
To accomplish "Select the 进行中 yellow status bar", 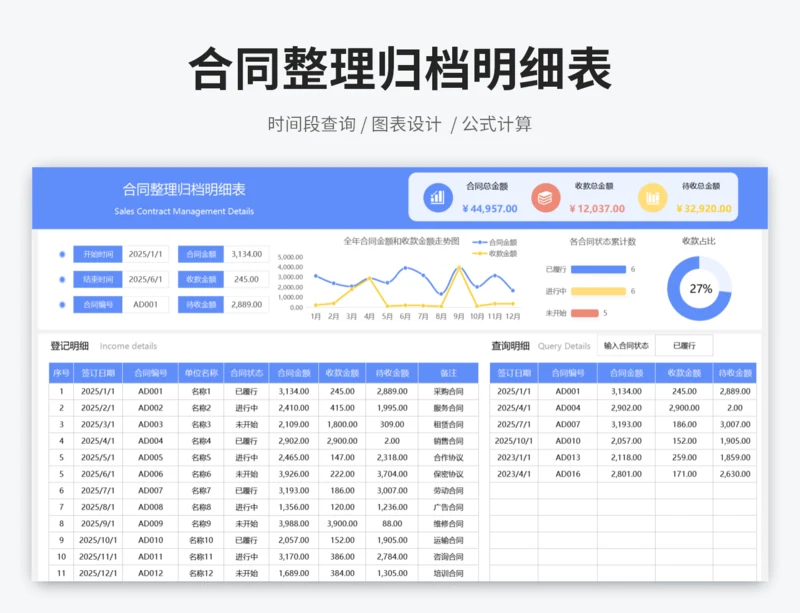I will [598, 291].
